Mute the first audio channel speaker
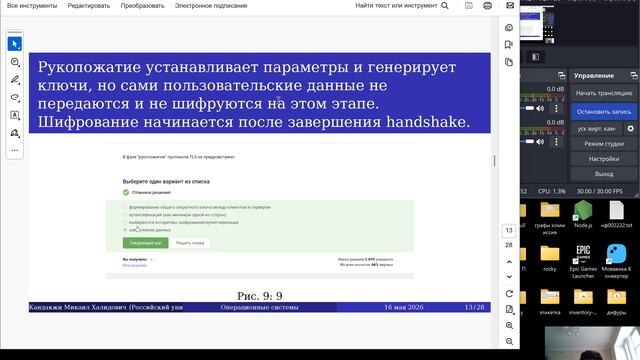This screenshot has height=360, width=640. pyautogui.click(x=540, y=109)
